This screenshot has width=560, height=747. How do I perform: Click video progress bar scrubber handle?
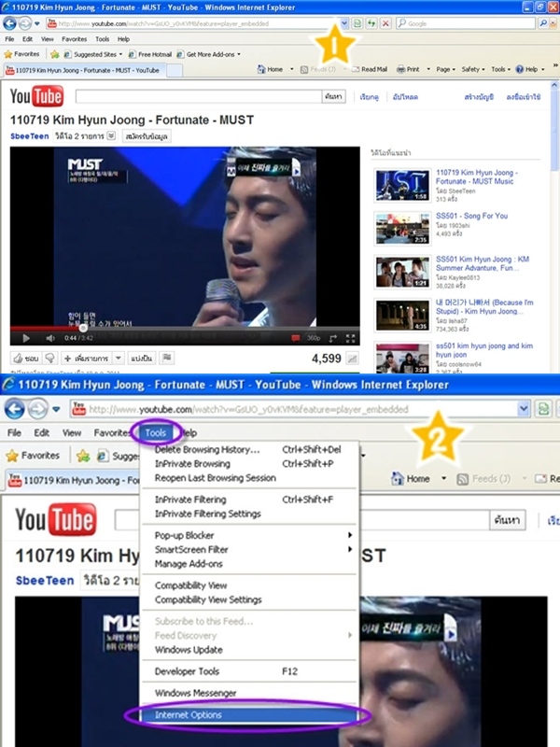click(83, 329)
